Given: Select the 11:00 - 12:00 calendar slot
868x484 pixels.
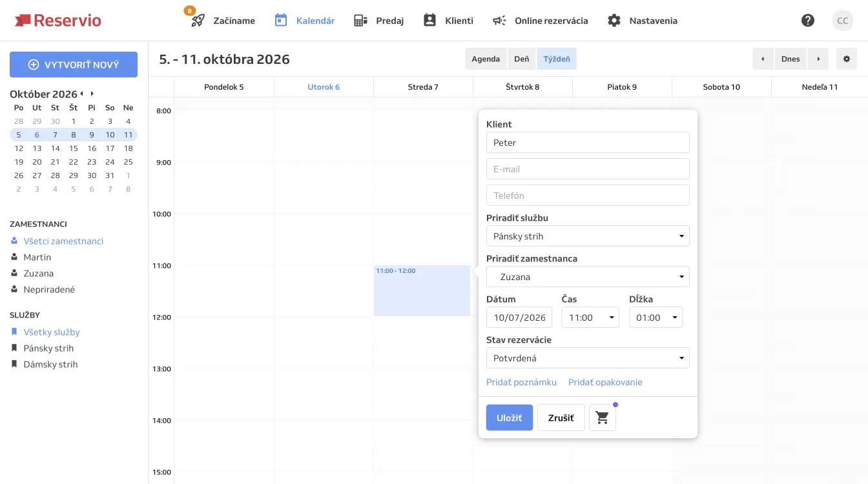Looking at the screenshot, I should [422, 290].
